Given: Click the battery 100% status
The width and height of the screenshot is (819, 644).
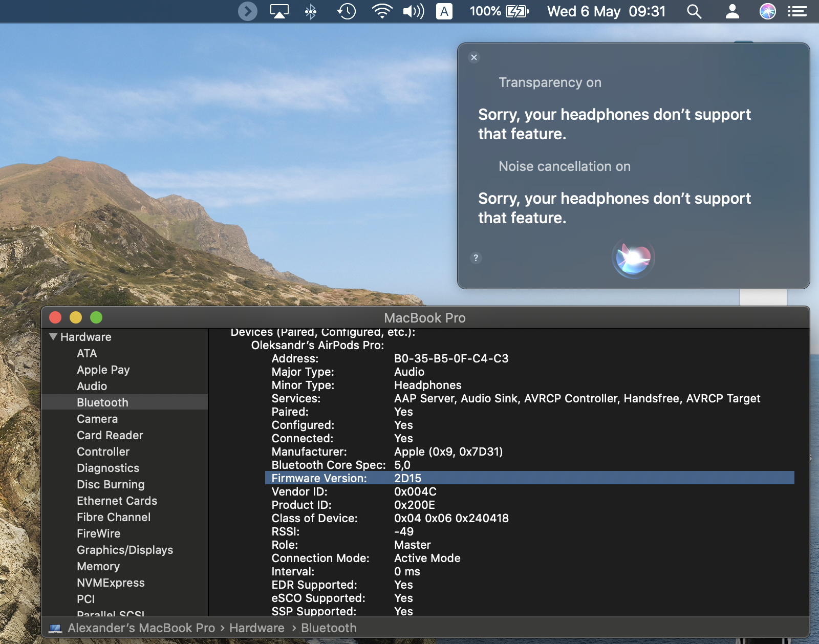Looking at the screenshot, I should tap(499, 11).
